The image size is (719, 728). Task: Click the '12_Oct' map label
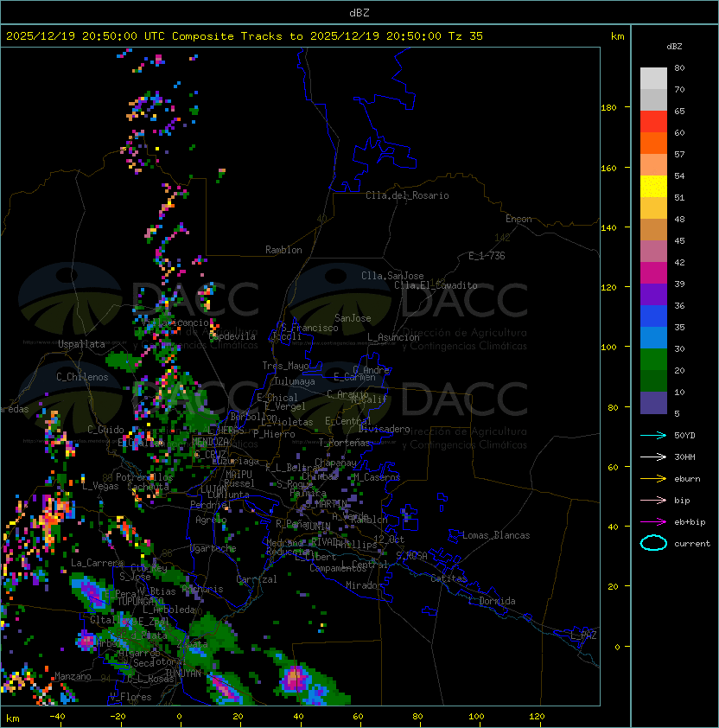click(x=389, y=540)
